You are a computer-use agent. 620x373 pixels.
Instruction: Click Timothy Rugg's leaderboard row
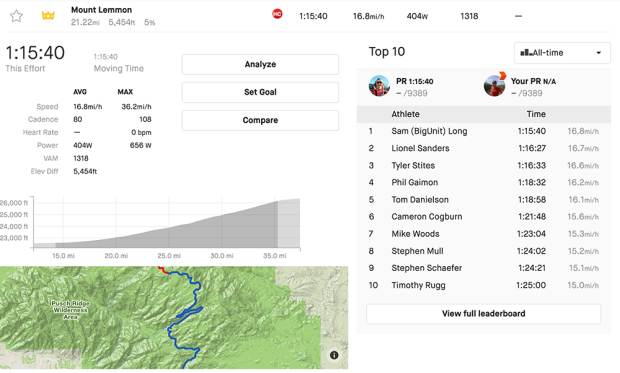[484, 285]
